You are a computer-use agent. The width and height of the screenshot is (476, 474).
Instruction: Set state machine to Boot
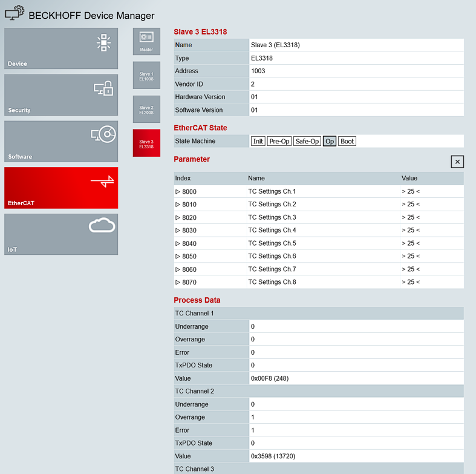(x=347, y=141)
